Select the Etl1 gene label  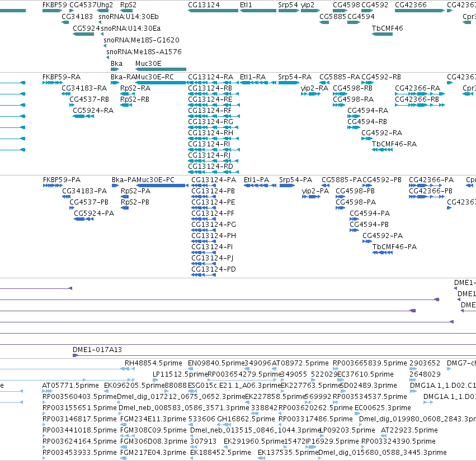pos(246,5)
